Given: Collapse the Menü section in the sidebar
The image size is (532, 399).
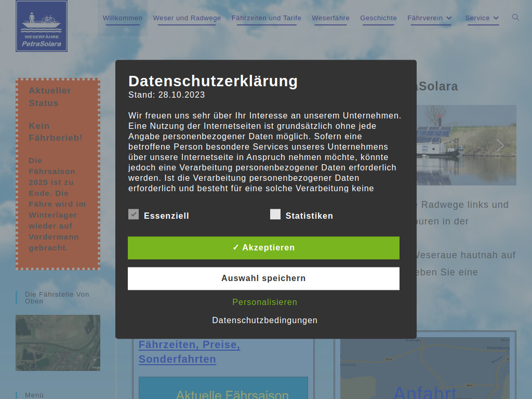Looking at the screenshot, I should point(35,395).
